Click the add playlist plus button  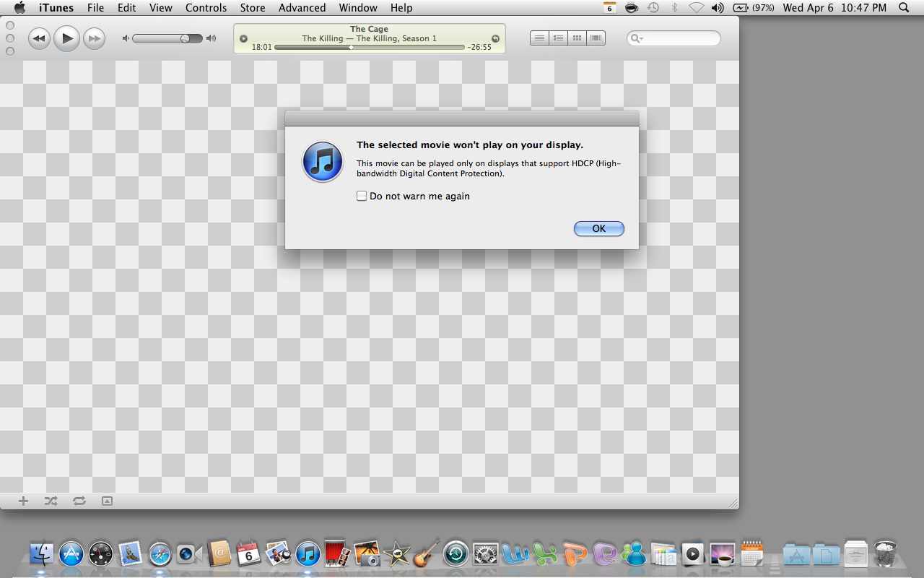(23, 501)
